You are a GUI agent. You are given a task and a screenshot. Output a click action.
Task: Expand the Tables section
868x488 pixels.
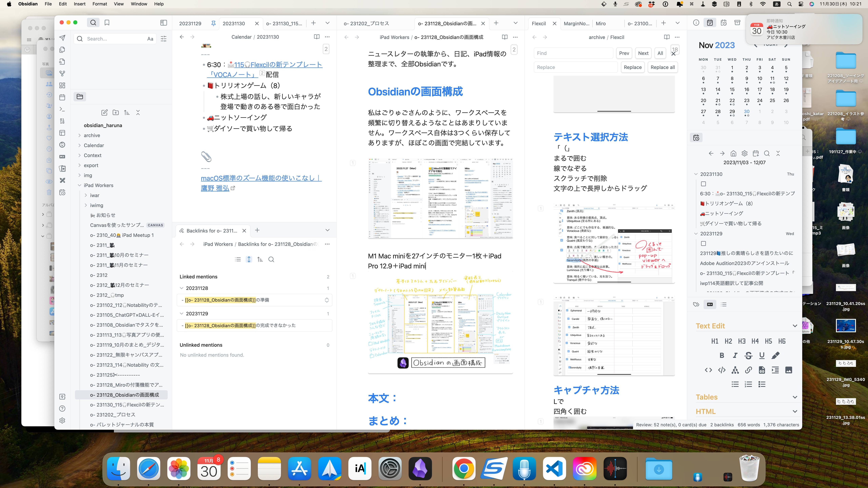tap(795, 397)
